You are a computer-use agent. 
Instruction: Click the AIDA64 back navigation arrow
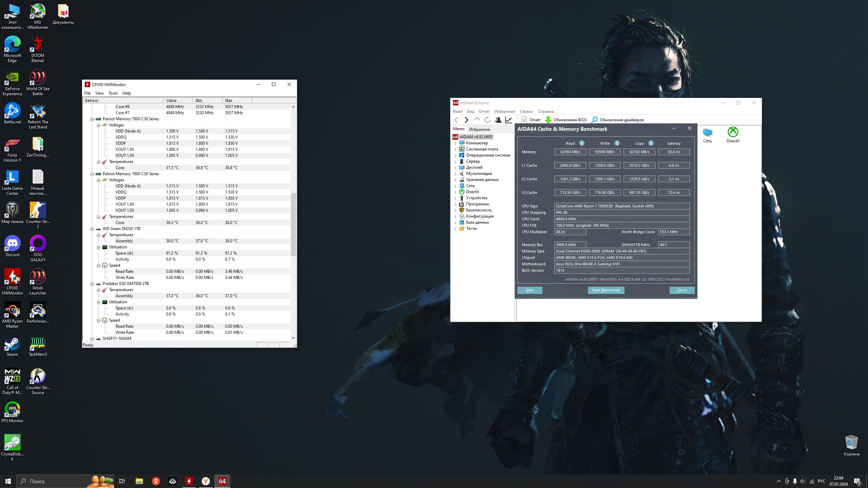[x=456, y=120]
